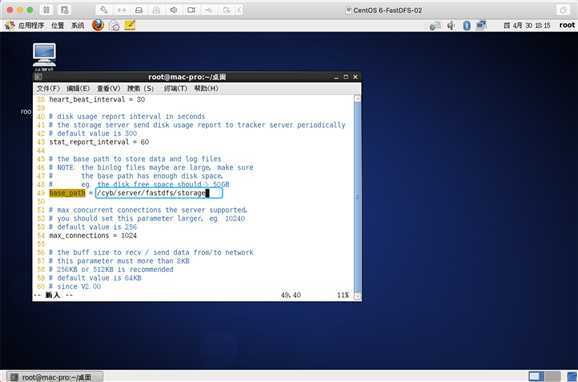Click the VMware full screen button
The image size is (578, 382).
(x=563, y=10)
